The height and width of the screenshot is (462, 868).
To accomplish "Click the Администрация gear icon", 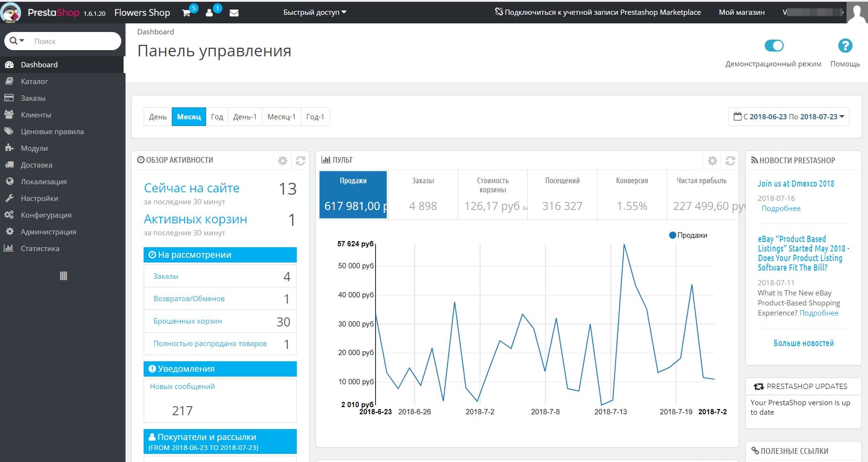I will pyautogui.click(x=9, y=231).
